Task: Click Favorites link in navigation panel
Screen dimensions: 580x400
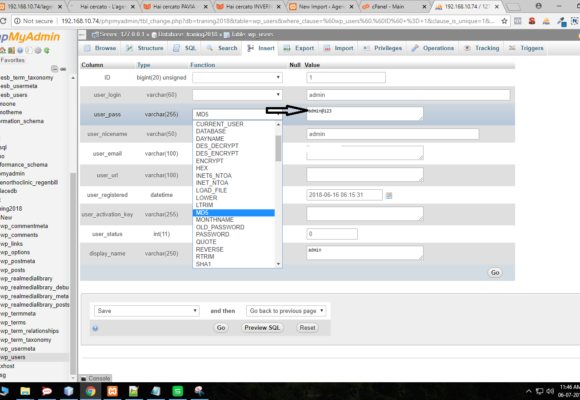Action: pos(12,60)
